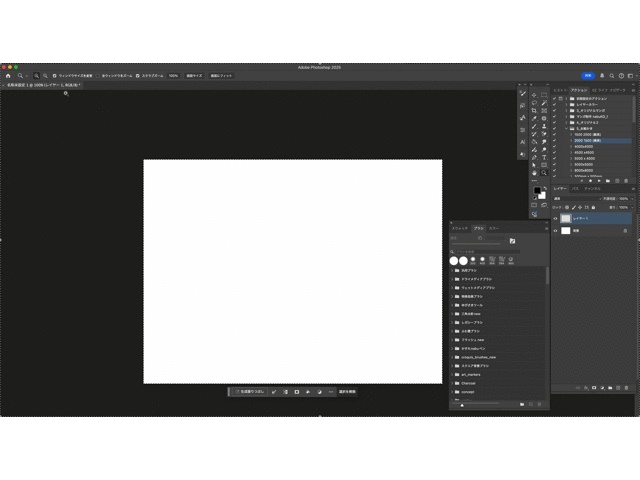Click the 100% zoom button

[x=173, y=76]
